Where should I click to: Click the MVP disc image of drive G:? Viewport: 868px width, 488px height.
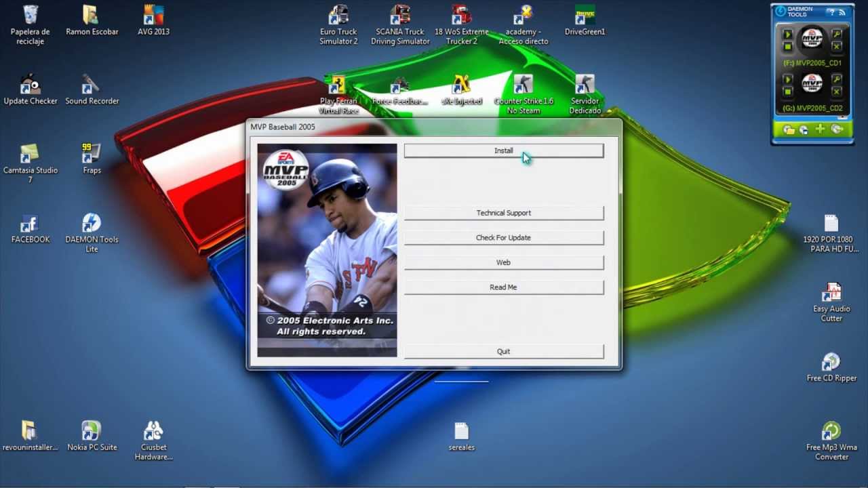click(x=812, y=83)
